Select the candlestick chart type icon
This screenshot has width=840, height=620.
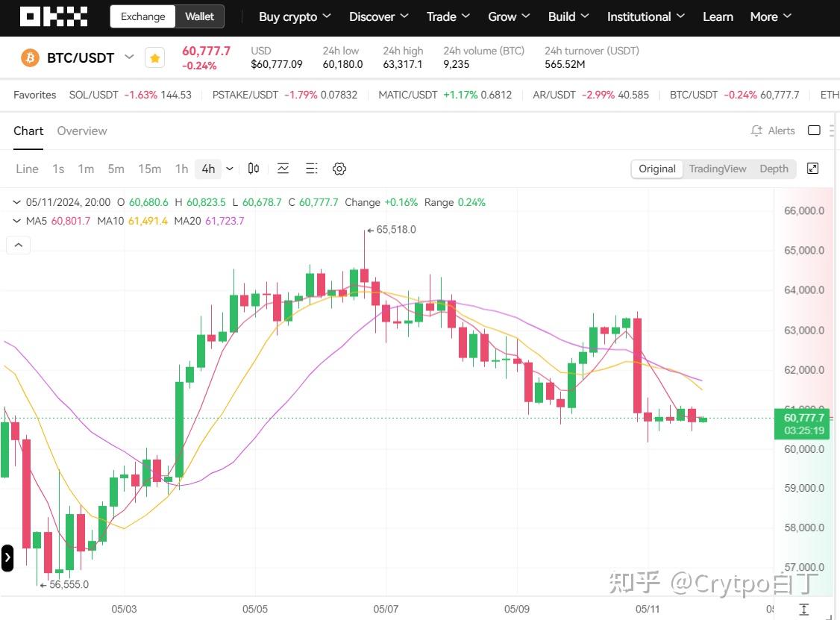[x=253, y=169]
